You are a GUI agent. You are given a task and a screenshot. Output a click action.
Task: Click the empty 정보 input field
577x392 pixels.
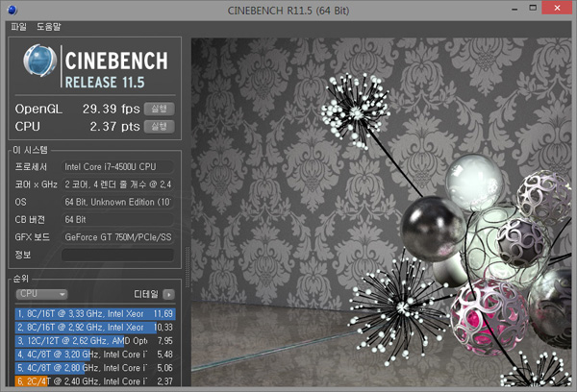[118, 255]
